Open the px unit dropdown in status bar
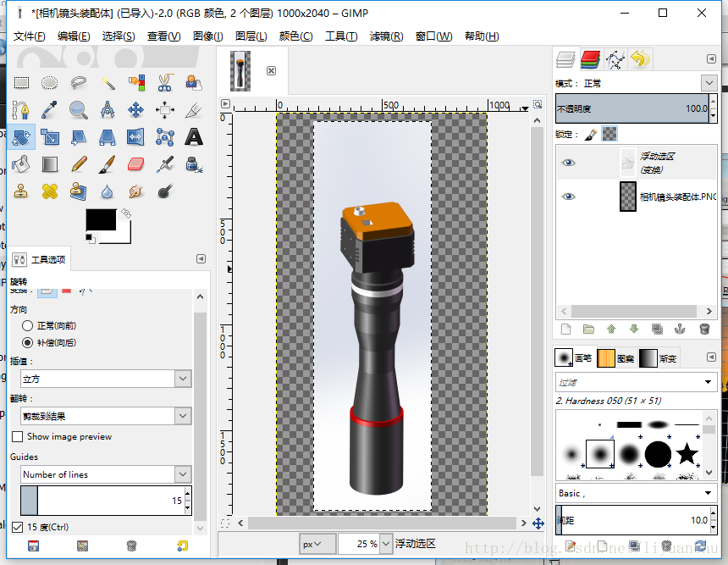 (317, 544)
